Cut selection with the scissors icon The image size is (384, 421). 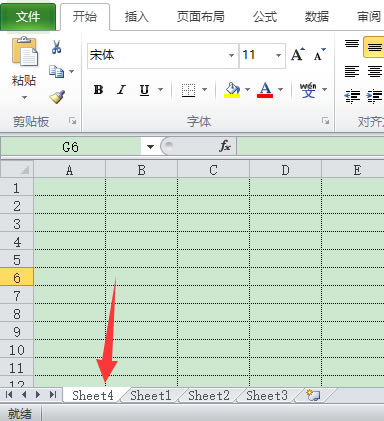click(x=56, y=47)
